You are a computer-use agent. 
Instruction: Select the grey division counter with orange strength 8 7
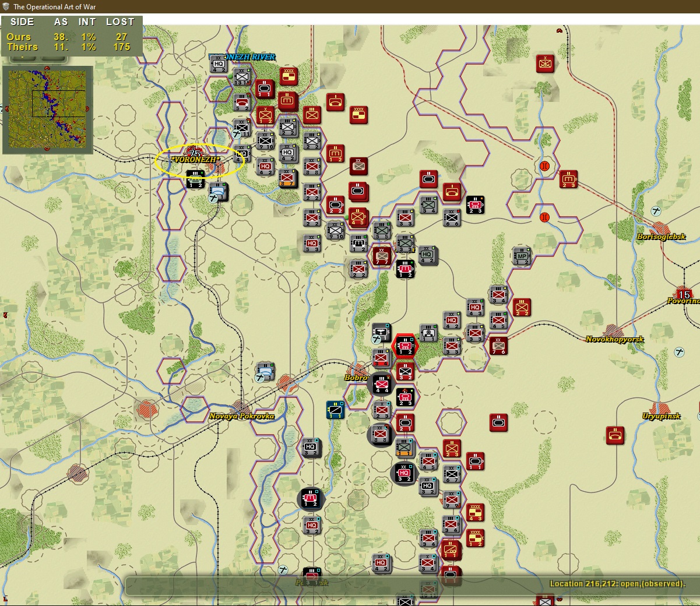(287, 178)
